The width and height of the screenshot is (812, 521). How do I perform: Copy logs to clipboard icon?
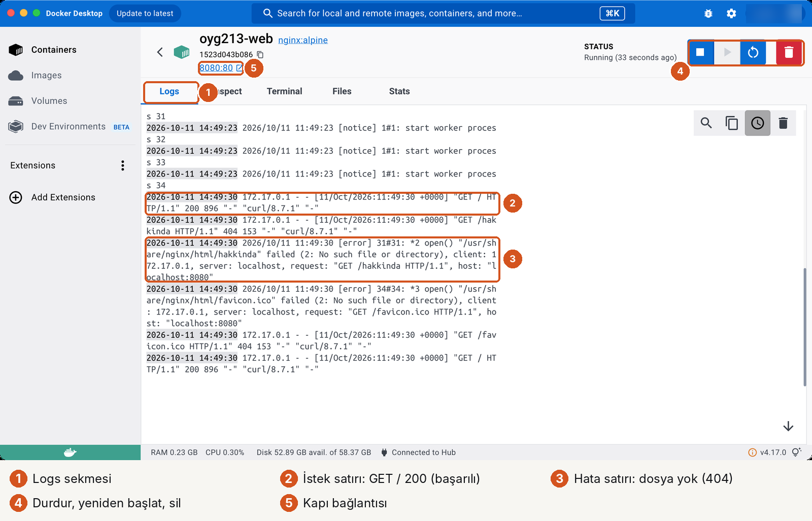coord(731,123)
